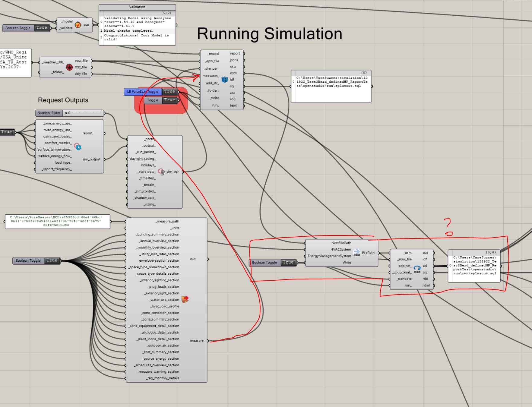Click the _hvac_load_profile input
The width and height of the screenshot is (532, 407).
pyautogui.click(x=165, y=306)
